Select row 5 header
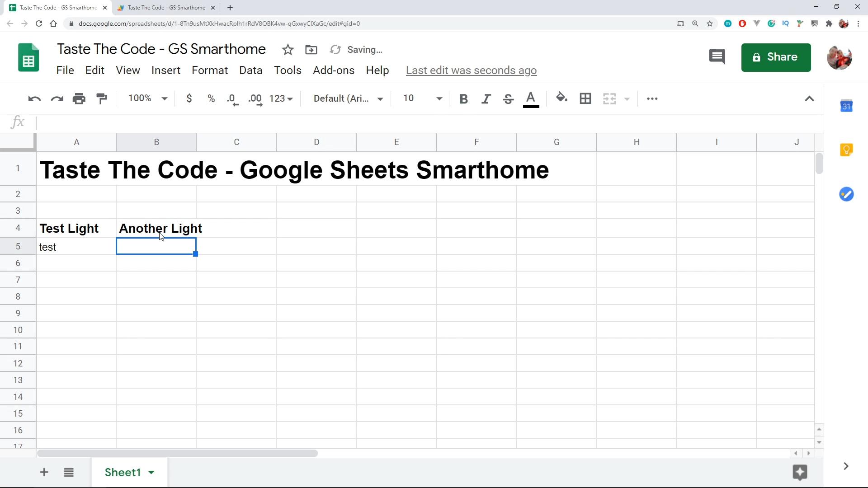This screenshot has width=868, height=488. click(18, 246)
